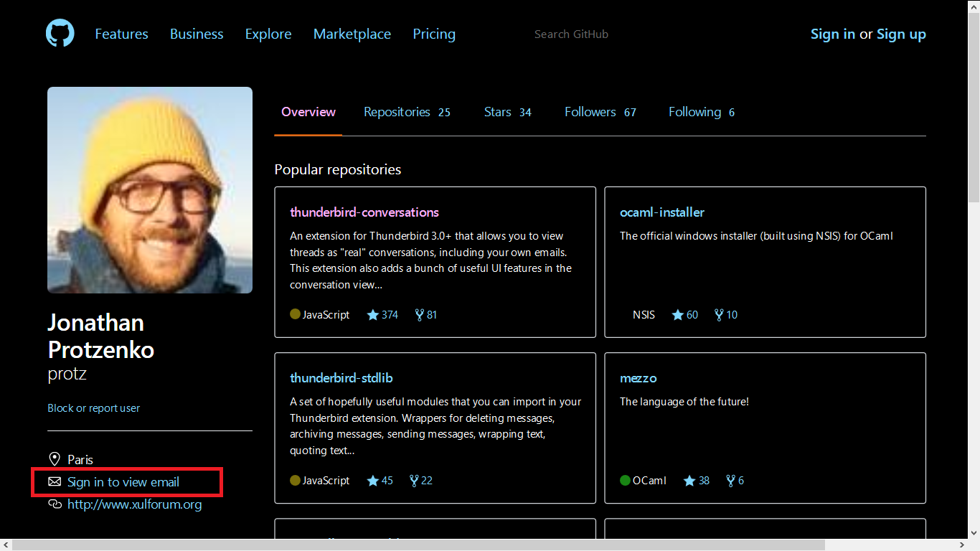The height and width of the screenshot is (551, 980).
Task: Visit the xulforum.org website link
Action: (x=134, y=504)
